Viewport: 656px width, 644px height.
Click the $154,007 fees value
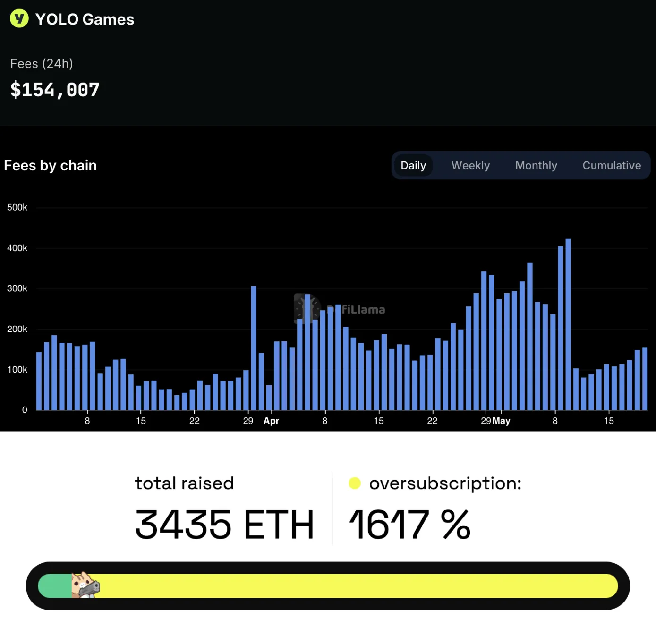55,90
